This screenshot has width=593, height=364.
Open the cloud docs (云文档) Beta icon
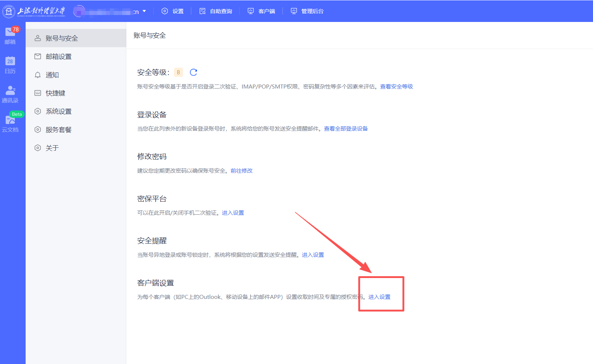(10, 123)
